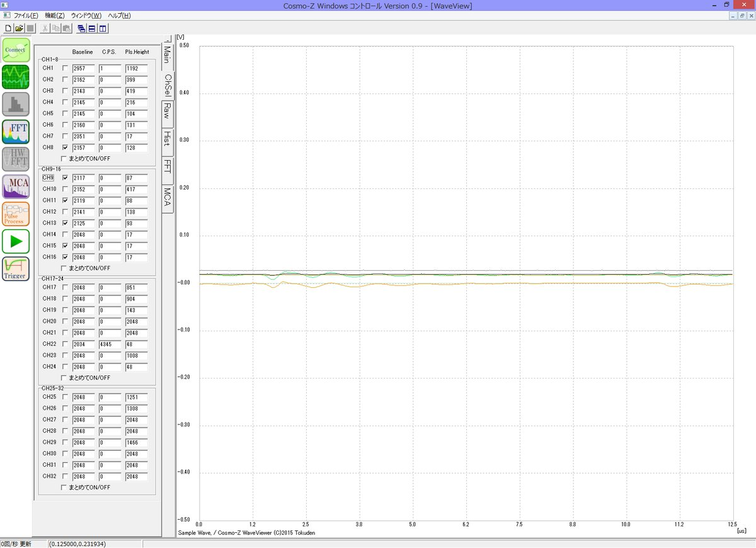Click the cascade windows toolbar icon

point(81,28)
